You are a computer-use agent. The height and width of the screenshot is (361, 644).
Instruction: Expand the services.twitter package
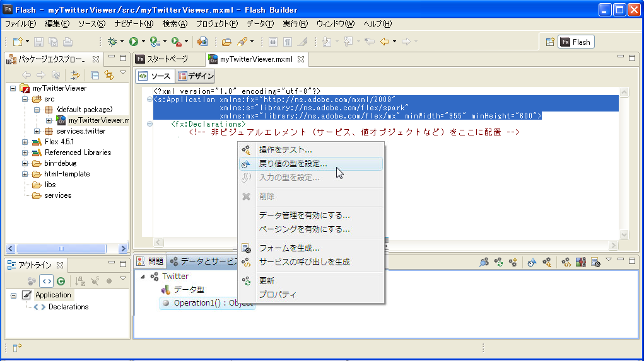[37, 131]
